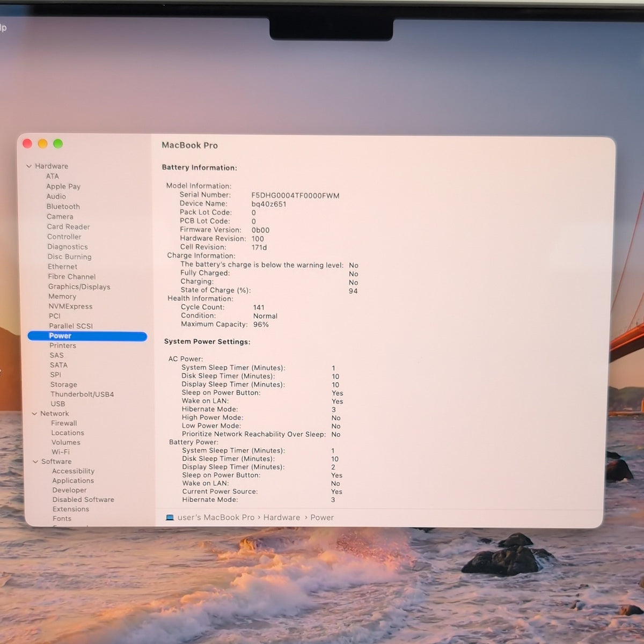Click the device name bq40z651
Screen dimensions: 644x644
(269, 204)
